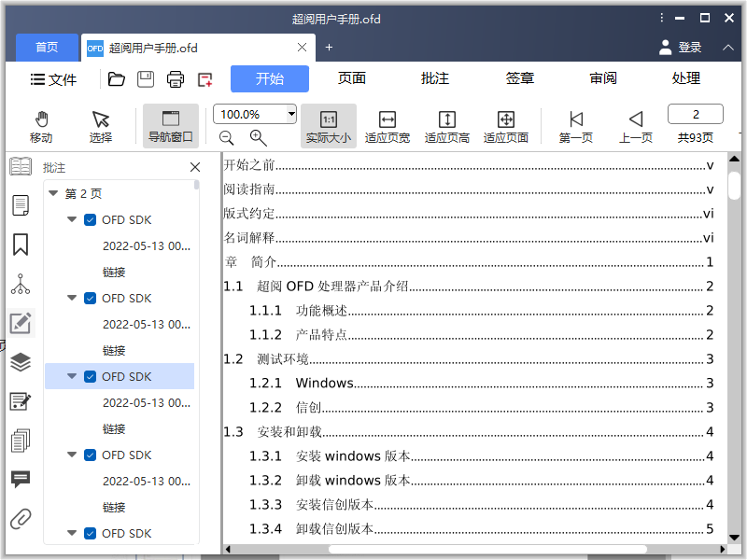Image resolution: width=747 pixels, height=560 pixels.
Task: Click the 登录 login button
Action: [681, 48]
